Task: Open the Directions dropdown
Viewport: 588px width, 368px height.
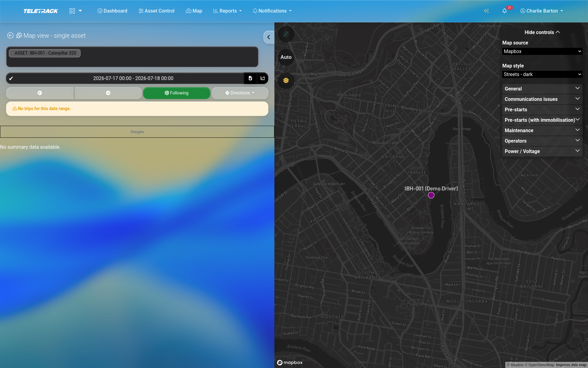Action: 240,93
